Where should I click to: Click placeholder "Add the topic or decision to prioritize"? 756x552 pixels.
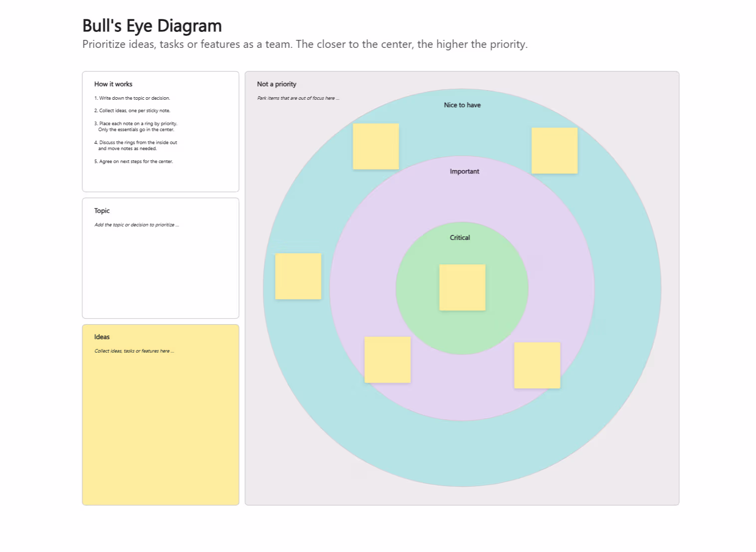pyautogui.click(x=137, y=225)
